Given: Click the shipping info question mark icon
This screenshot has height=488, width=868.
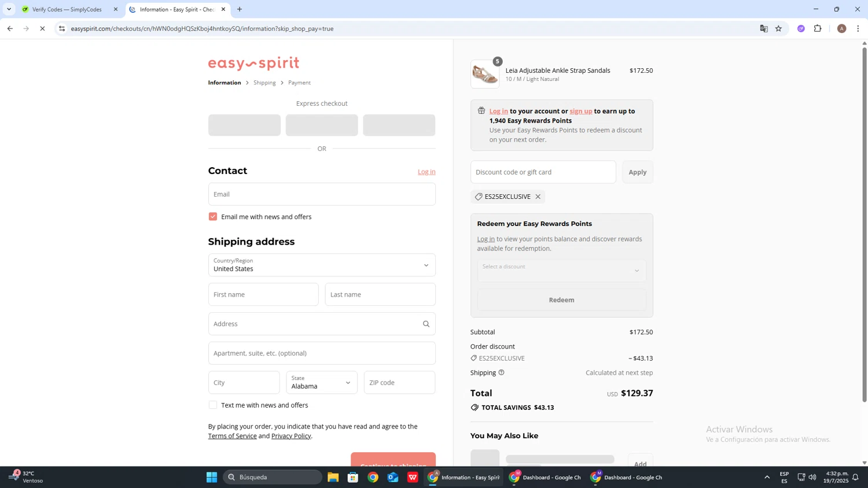Looking at the screenshot, I should 501,372.
